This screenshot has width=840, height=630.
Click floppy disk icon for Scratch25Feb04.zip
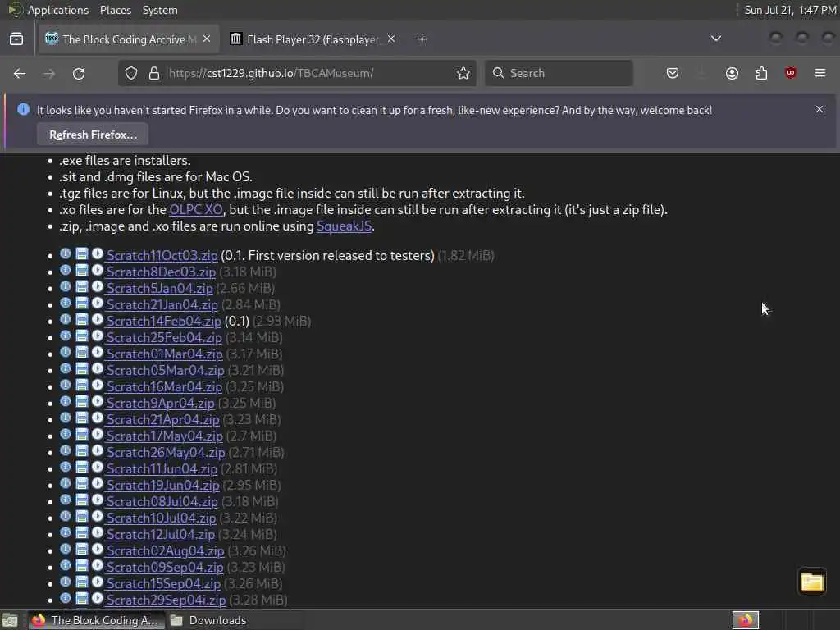tap(81, 336)
